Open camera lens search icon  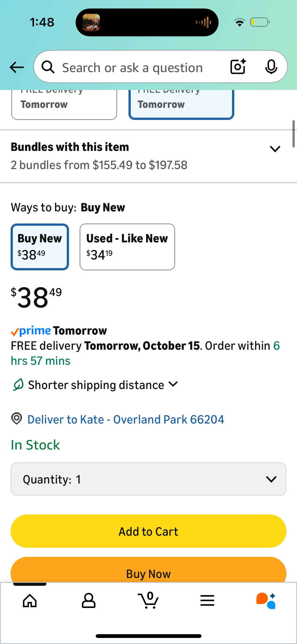click(x=238, y=67)
